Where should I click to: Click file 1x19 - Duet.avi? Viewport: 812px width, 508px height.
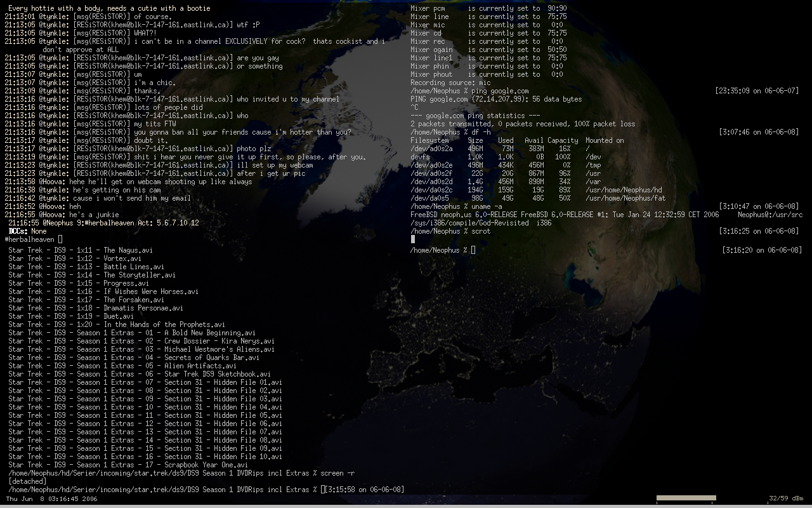pyautogui.click(x=71, y=316)
